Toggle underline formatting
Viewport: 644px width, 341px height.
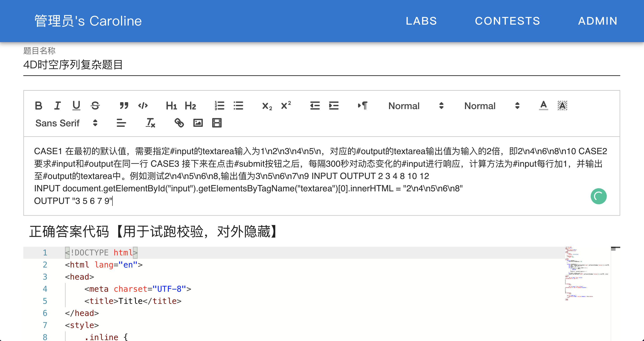pyautogui.click(x=76, y=106)
